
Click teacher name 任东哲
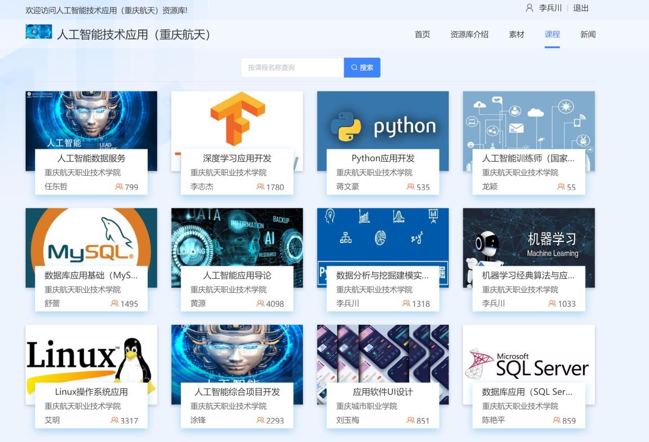[x=56, y=187]
